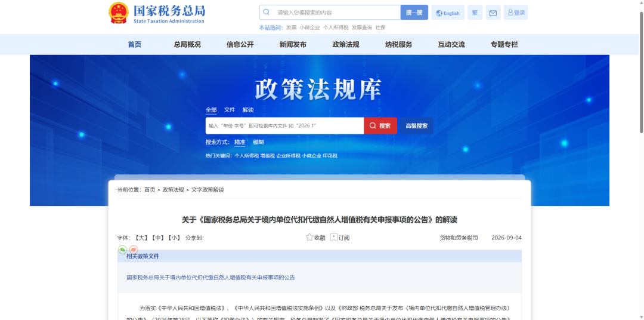Set font size to 小
Image resolution: width=644 pixels, height=320 pixels.
pyautogui.click(x=174, y=238)
